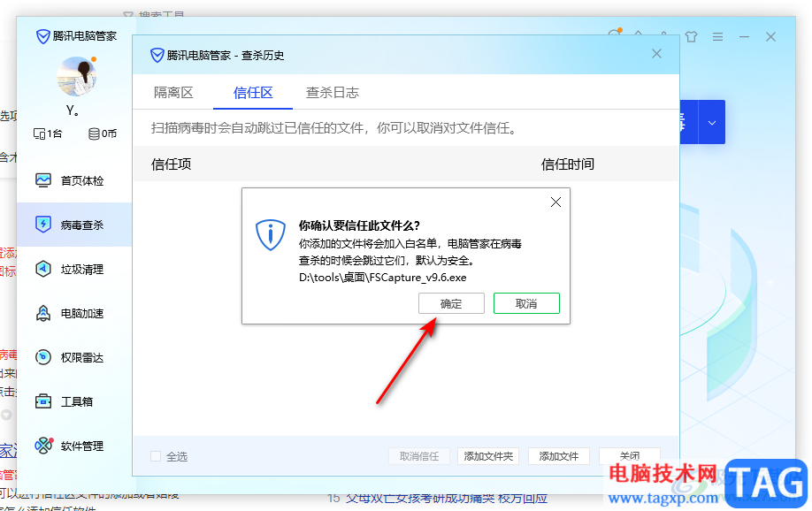Close the 查杀历史 window
Viewport: 812px width, 511px height.
coord(656,54)
